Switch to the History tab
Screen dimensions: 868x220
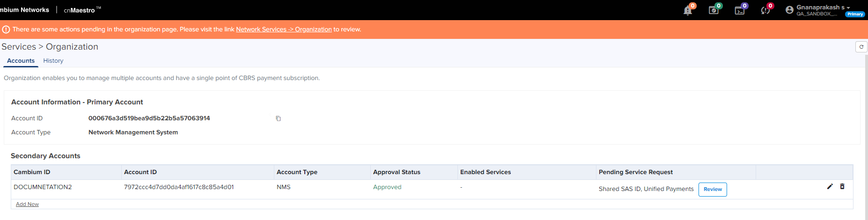[x=53, y=61]
